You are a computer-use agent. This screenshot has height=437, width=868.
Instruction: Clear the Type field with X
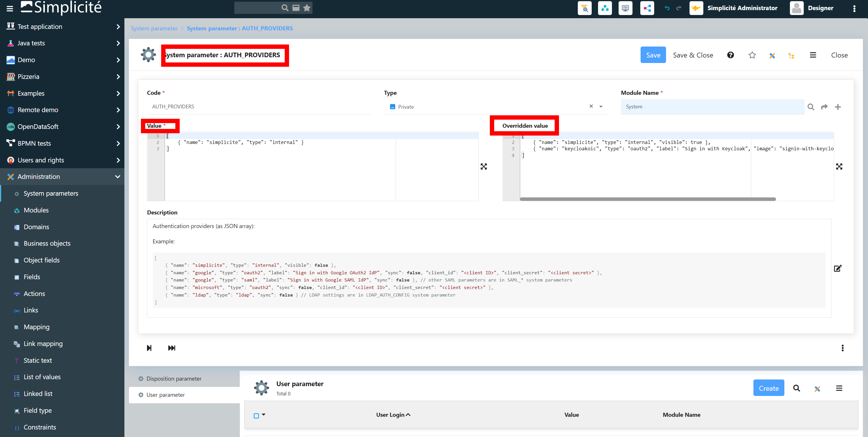pos(591,106)
